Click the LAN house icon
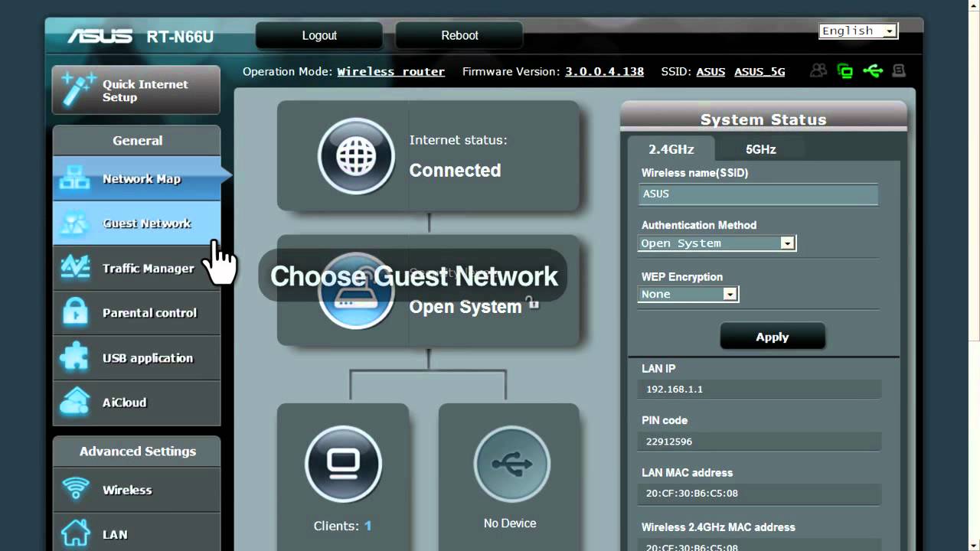The height and width of the screenshot is (551, 980). tap(75, 534)
